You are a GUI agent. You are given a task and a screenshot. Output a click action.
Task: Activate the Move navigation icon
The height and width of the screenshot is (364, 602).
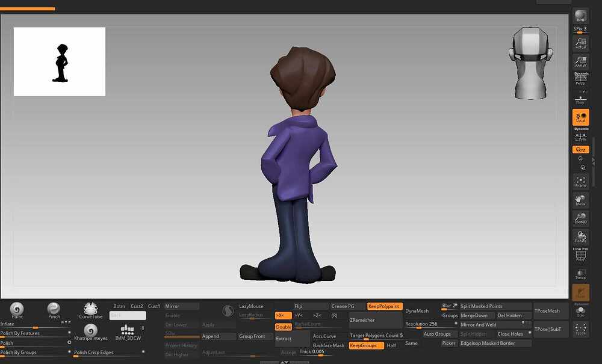[x=580, y=200]
